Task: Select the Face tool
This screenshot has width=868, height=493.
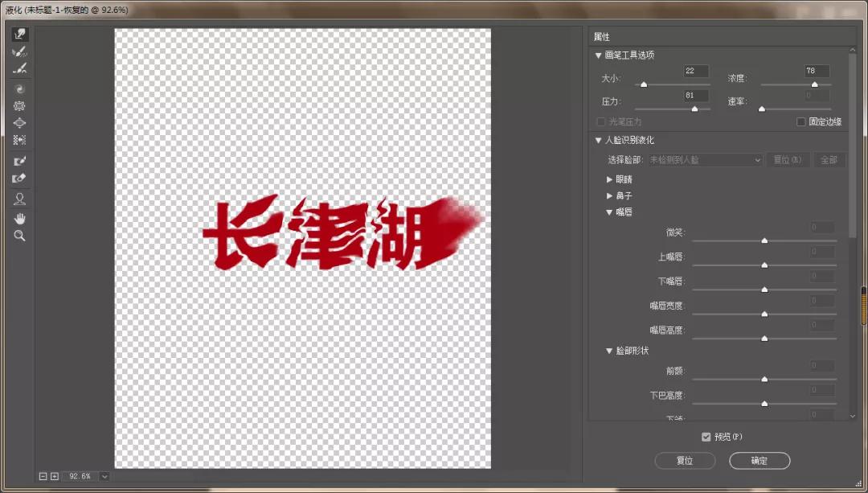Action: (x=19, y=198)
